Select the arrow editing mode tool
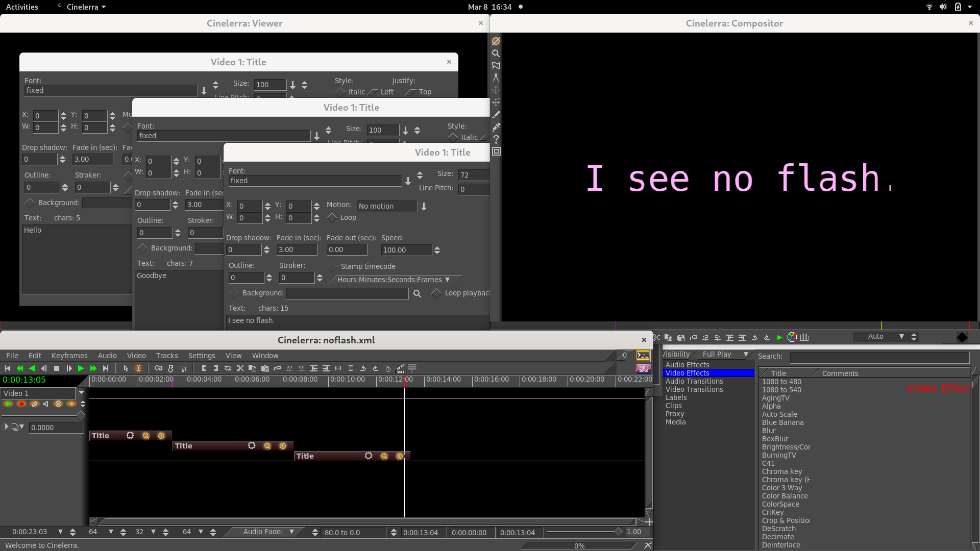 [126, 368]
